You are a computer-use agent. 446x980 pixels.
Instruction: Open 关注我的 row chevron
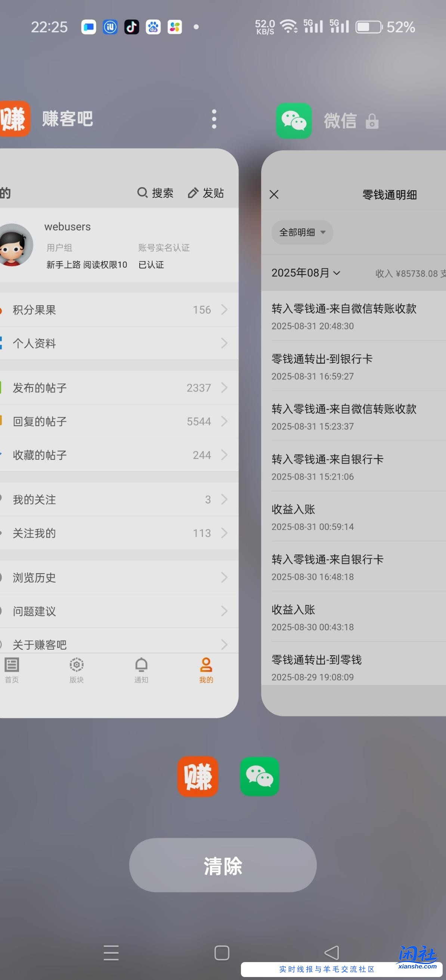pyautogui.click(x=224, y=533)
